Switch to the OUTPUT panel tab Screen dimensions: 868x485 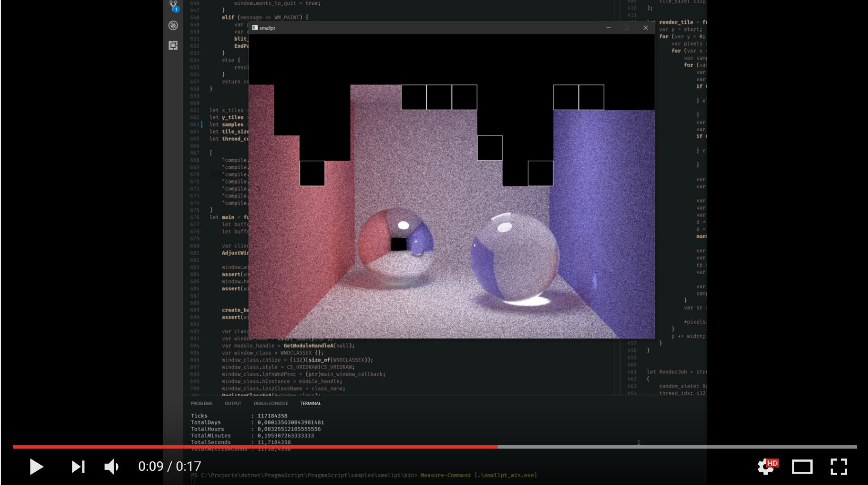pos(233,403)
